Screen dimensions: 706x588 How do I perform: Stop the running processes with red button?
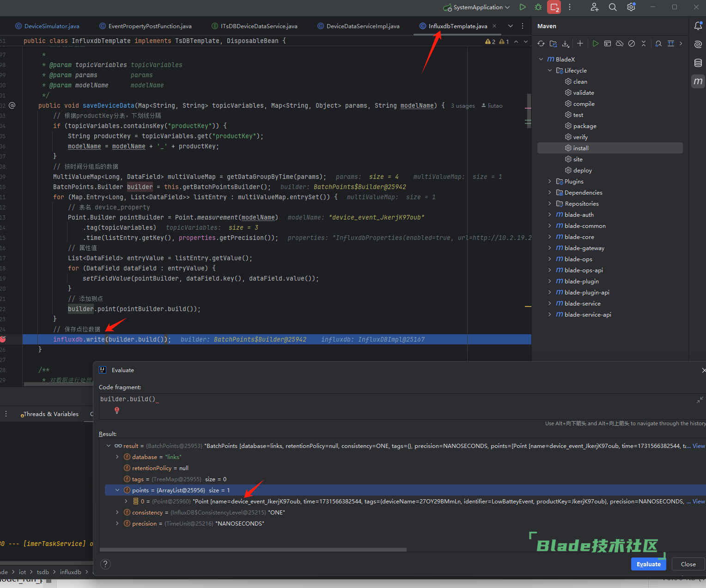pos(554,7)
